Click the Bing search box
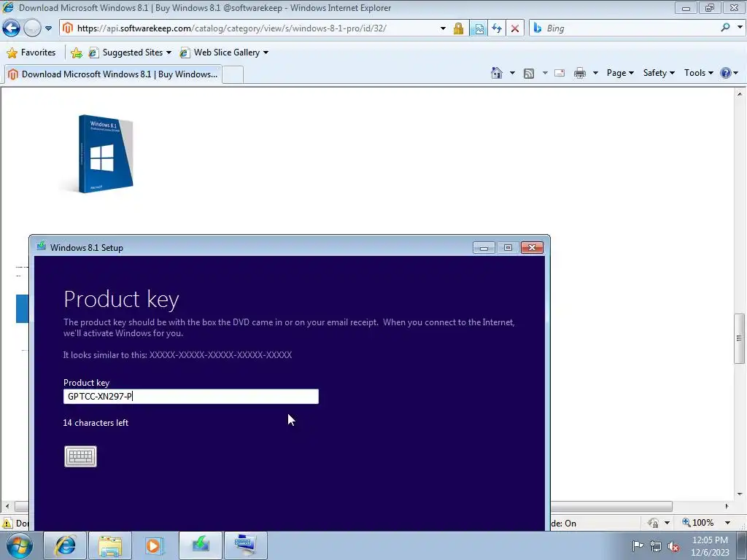747x560 pixels. pyautogui.click(x=624, y=28)
